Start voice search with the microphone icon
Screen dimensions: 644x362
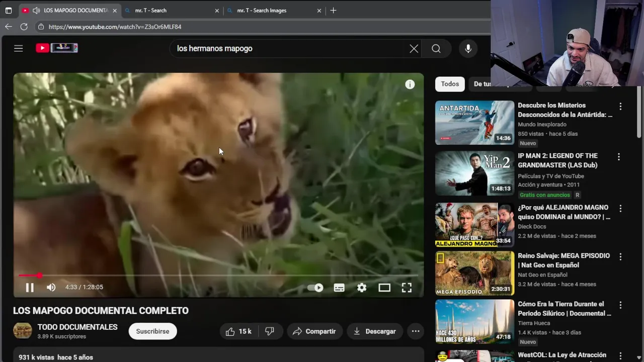468,48
